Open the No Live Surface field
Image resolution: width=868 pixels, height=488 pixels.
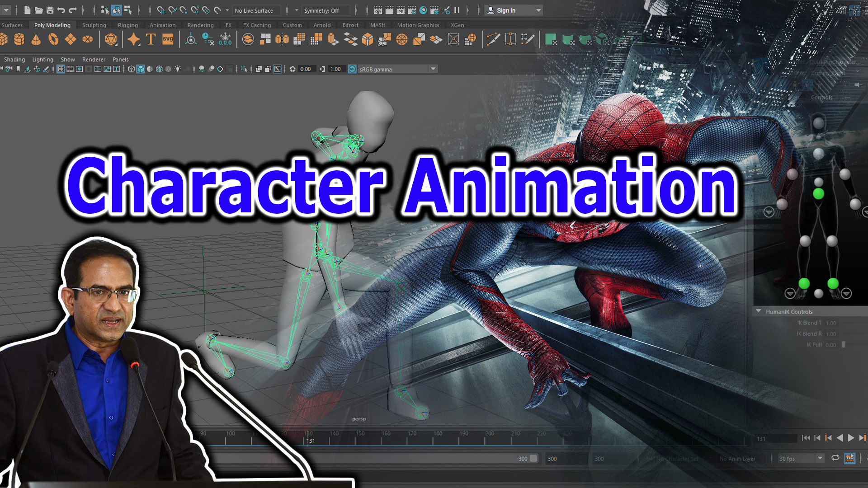256,10
